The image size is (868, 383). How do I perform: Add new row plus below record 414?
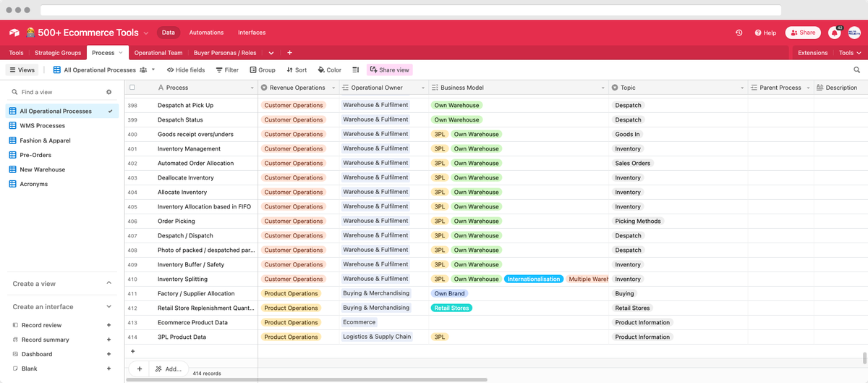tap(132, 351)
